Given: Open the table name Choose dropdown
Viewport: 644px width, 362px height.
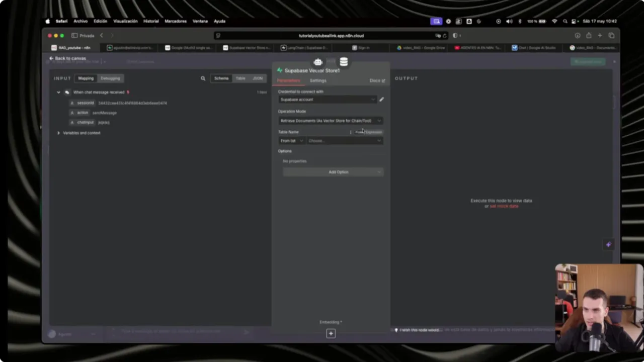Looking at the screenshot, I should [345, 141].
